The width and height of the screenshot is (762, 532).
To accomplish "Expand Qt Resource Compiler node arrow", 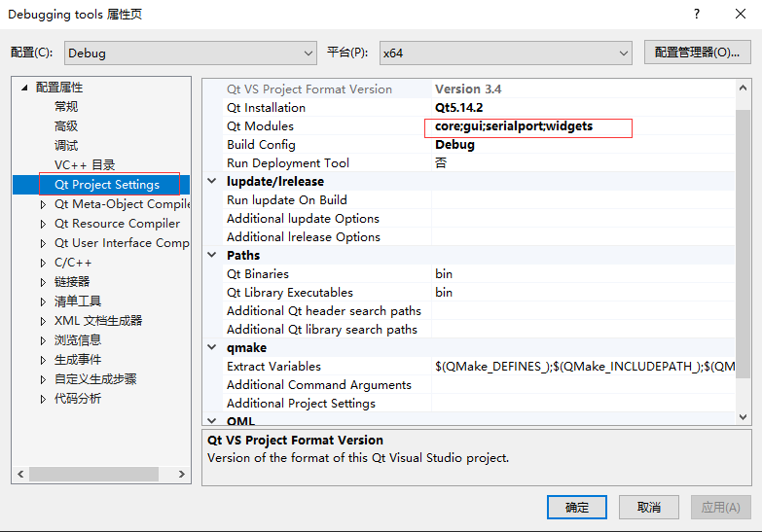I will tap(43, 224).
